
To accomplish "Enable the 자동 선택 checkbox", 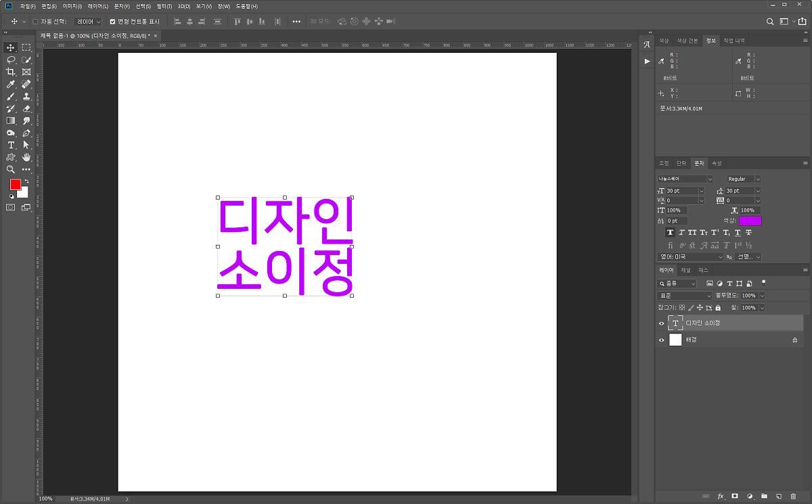I will point(36,22).
